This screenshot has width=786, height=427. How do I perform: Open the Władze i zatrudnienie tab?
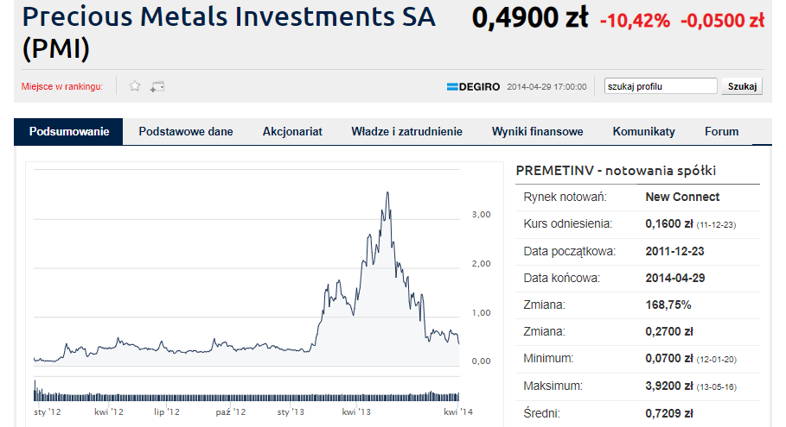[407, 132]
